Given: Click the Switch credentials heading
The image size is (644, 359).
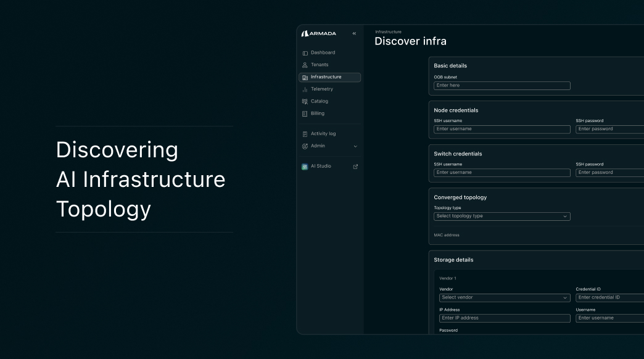Looking at the screenshot, I should point(458,154).
